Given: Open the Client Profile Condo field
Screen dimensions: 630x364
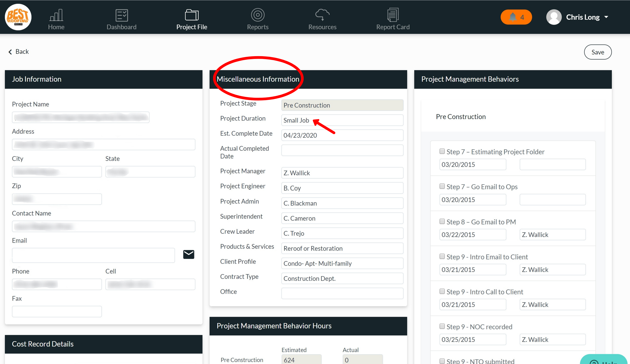Looking at the screenshot, I should pyautogui.click(x=342, y=263).
